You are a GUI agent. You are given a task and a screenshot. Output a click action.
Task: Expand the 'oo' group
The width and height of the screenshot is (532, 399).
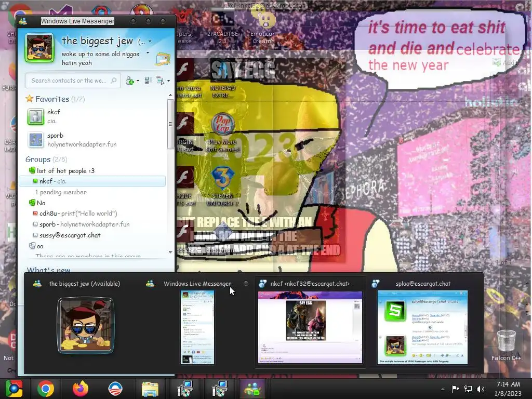pyautogui.click(x=36, y=246)
